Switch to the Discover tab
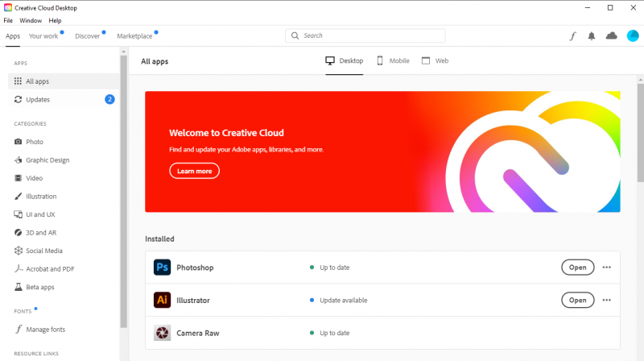Viewport: 644px width, 361px height. click(x=88, y=36)
